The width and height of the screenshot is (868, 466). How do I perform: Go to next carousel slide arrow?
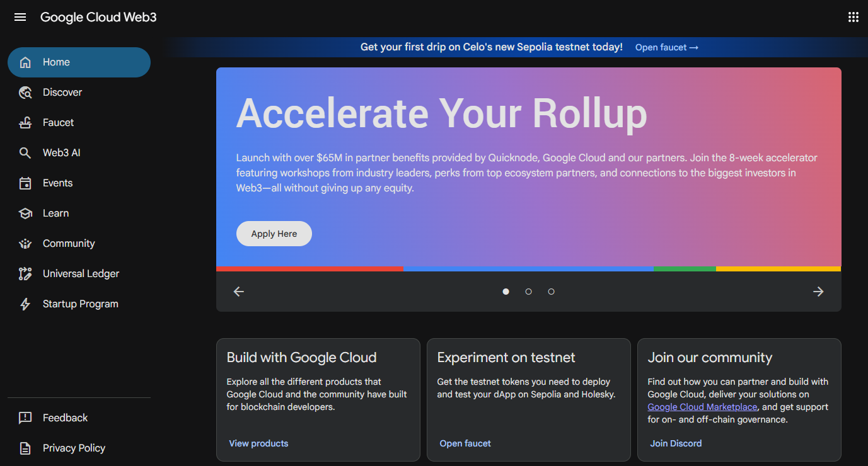(818, 292)
